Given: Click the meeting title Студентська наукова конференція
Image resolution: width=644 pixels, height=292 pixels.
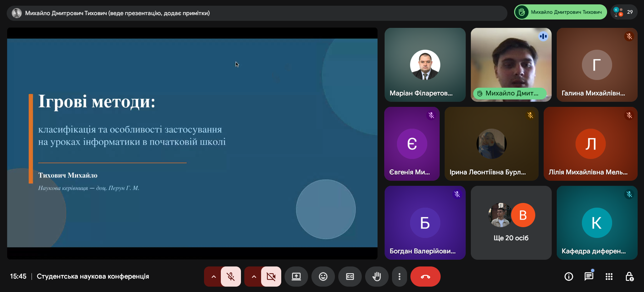Looking at the screenshot, I should [93, 277].
